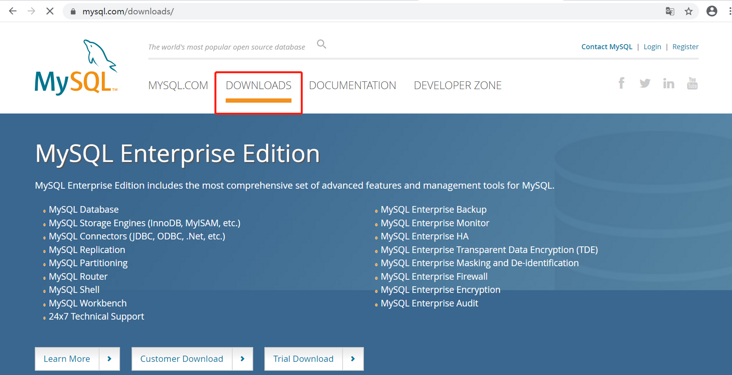The image size is (732, 375).
Task: Stop page loading with the X icon
Action: 50,12
